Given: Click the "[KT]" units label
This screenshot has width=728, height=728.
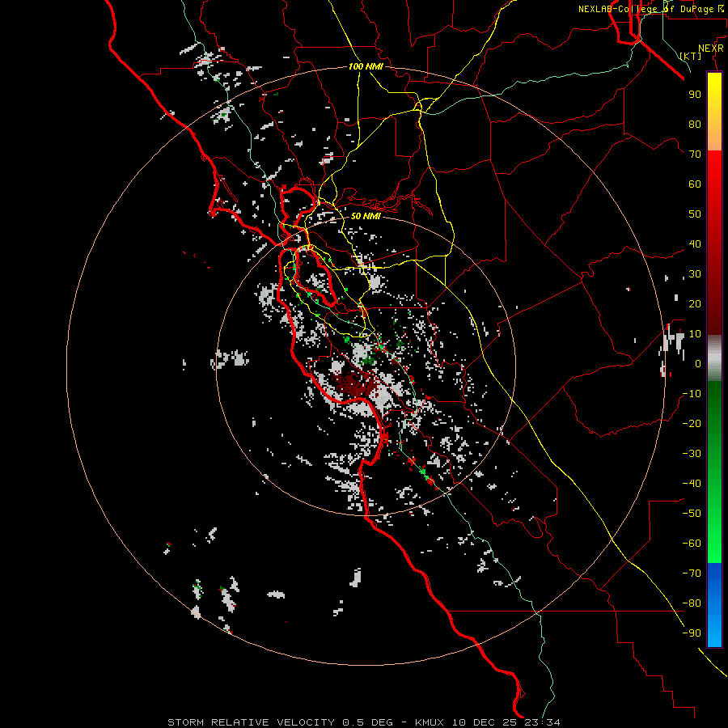Looking at the screenshot, I should [691, 56].
